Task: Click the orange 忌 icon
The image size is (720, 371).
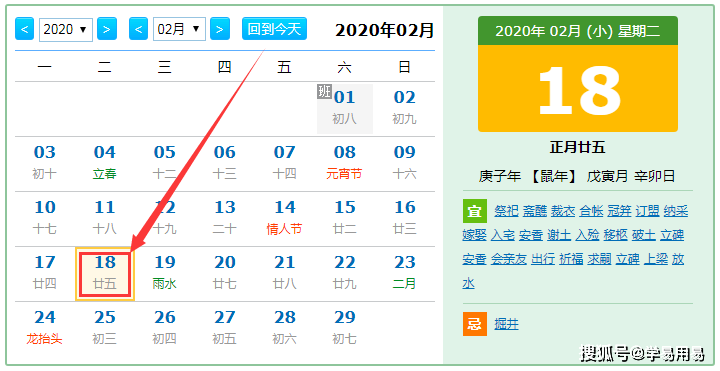Action: point(474,324)
